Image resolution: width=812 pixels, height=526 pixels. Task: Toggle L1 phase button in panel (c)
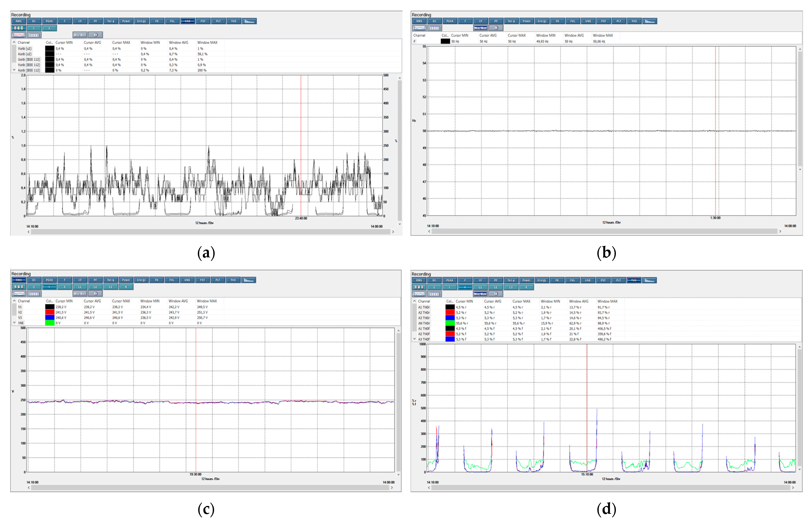80,287
